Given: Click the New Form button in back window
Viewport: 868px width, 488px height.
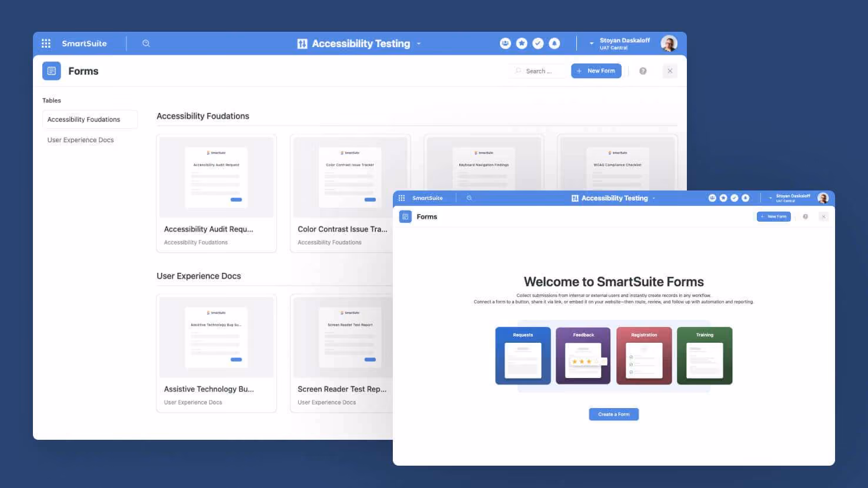Looking at the screenshot, I should click(596, 71).
